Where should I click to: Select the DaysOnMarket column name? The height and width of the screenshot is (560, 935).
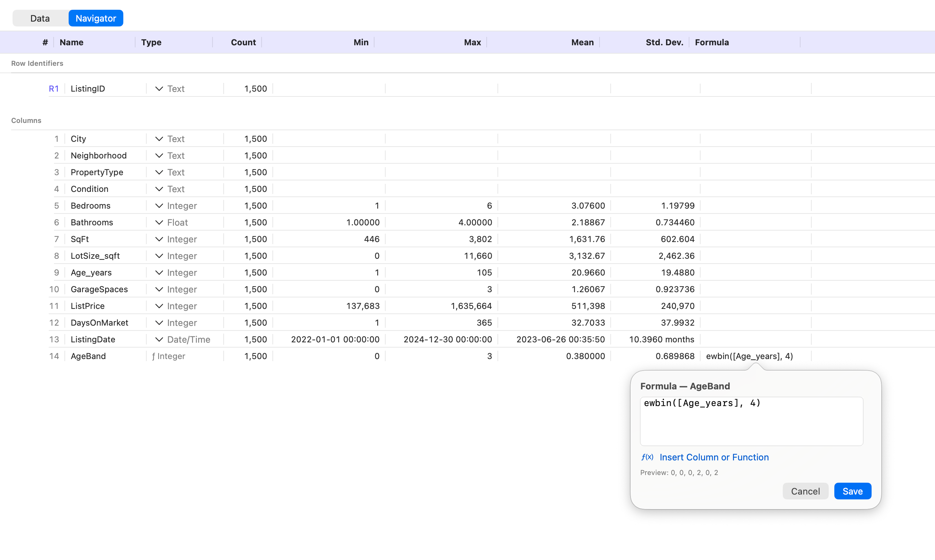[x=99, y=322]
